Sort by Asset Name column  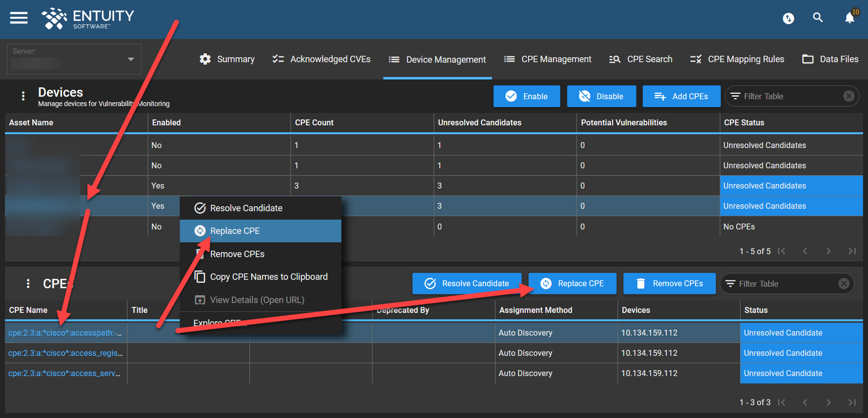(x=76, y=122)
